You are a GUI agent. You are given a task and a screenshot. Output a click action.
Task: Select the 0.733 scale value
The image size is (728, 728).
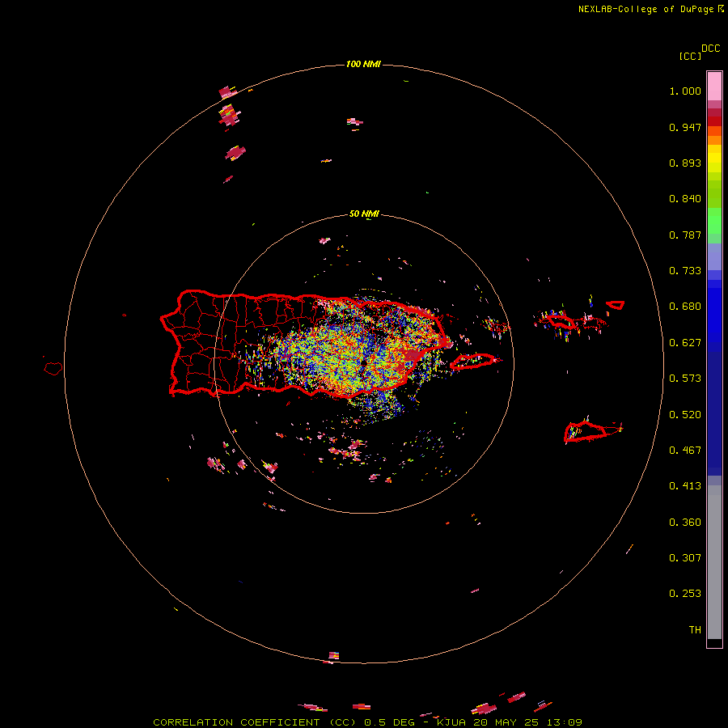pyautogui.click(x=685, y=271)
